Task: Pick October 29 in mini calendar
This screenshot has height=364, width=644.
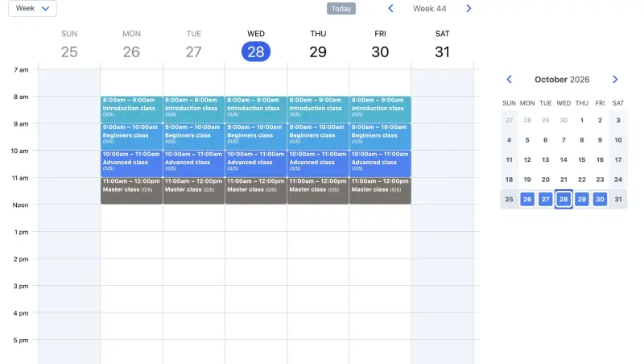Action: tap(581, 199)
